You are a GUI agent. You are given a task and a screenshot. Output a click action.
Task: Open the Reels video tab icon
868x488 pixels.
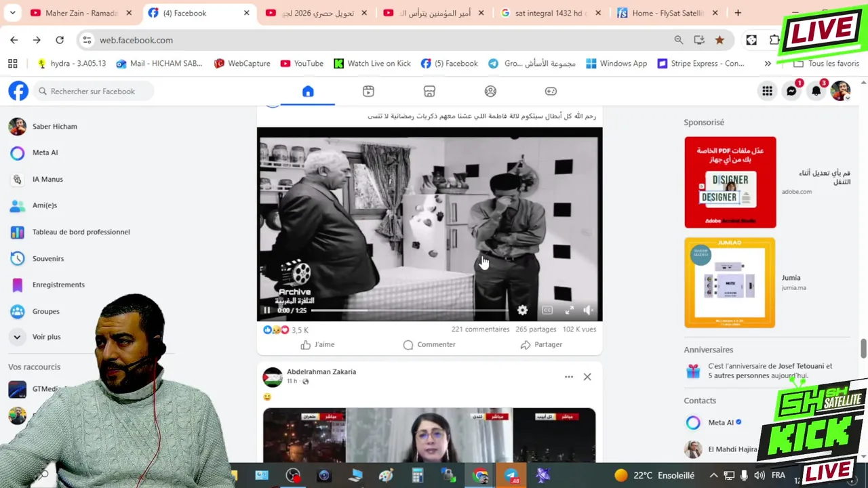coord(368,91)
